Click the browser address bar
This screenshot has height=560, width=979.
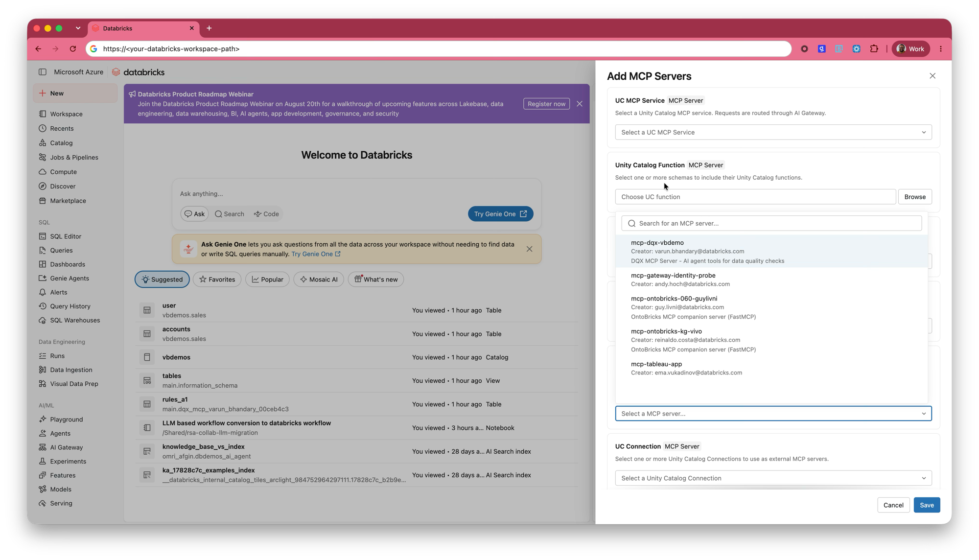[x=439, y=49]
